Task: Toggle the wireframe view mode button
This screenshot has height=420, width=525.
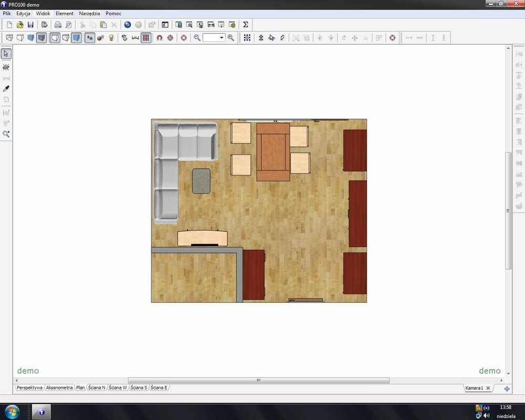Action: point(9,38)
